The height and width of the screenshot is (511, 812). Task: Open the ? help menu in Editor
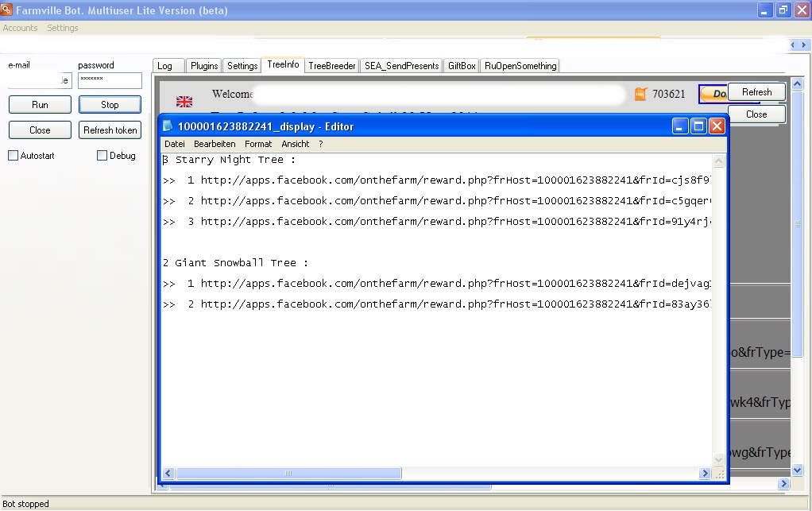(x=320, y=144)
